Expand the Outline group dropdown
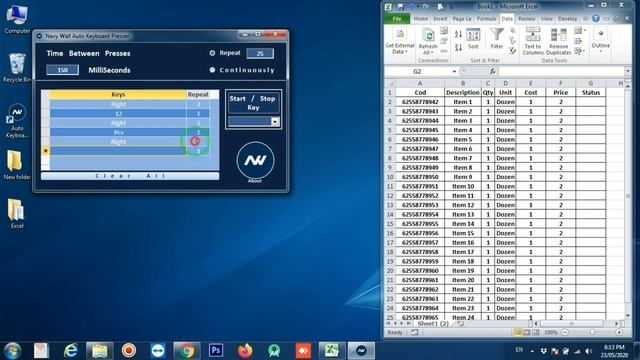This screenshot has height=360, width=640. [600, 41]
